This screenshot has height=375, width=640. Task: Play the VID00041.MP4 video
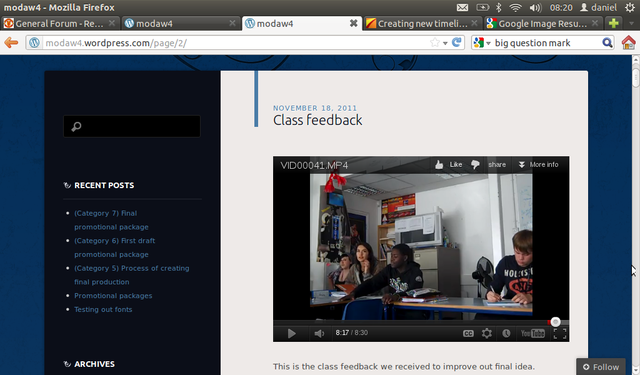(291, 333)
